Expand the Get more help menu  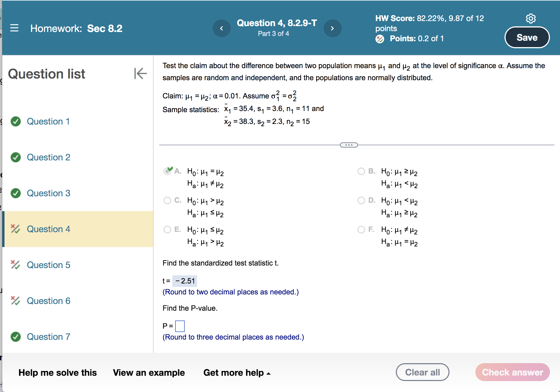(x=237, y=373)
